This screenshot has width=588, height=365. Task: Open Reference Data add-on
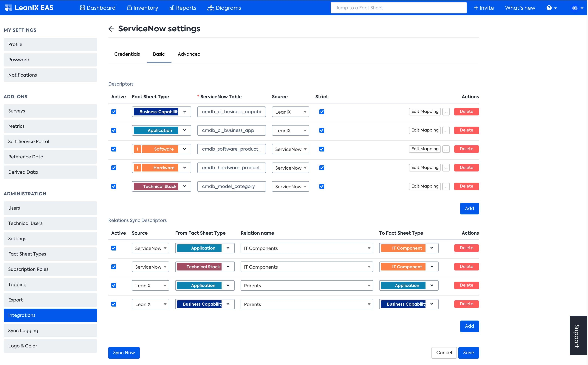point(50,157)
